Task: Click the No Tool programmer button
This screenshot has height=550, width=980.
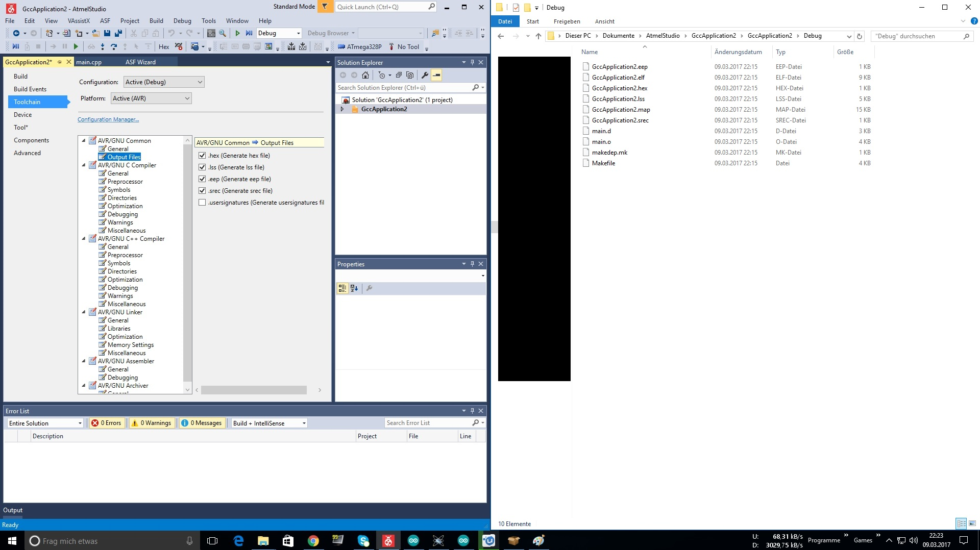Action: pyautogui.click(x=404, y=47)
